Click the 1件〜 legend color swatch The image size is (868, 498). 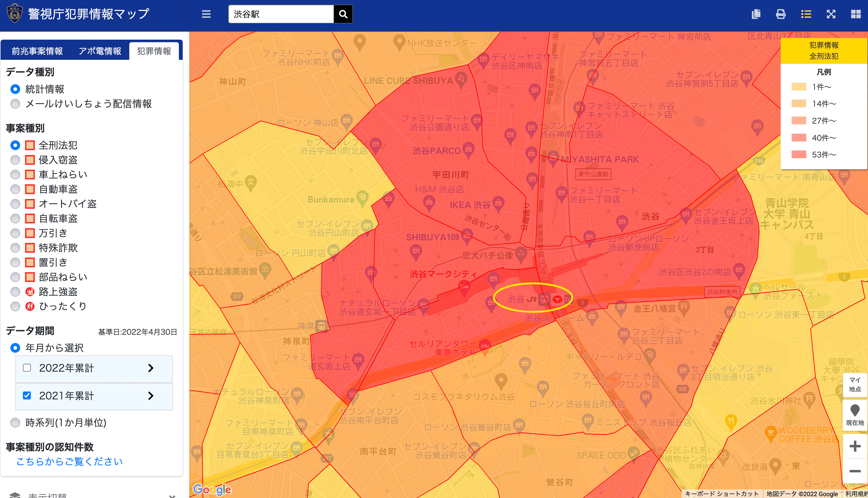[799, 87]
